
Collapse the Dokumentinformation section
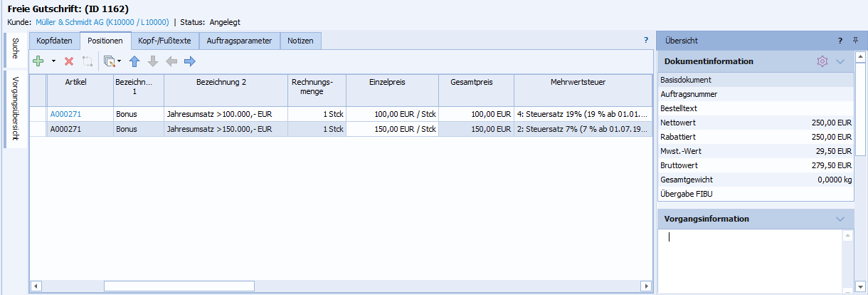point(840,61)
